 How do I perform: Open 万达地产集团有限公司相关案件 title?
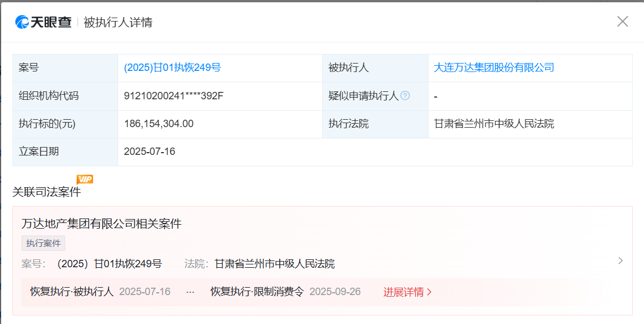[102, 224]
